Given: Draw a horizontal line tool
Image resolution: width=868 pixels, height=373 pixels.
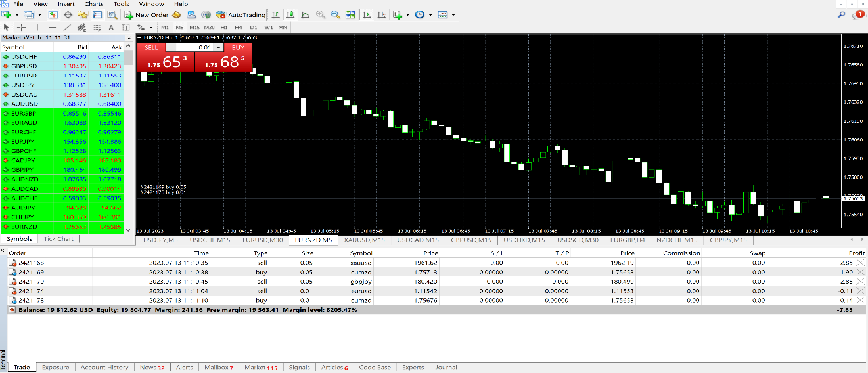Looking at the screenshot, I should pyautogui.click(x=53, y=27).
